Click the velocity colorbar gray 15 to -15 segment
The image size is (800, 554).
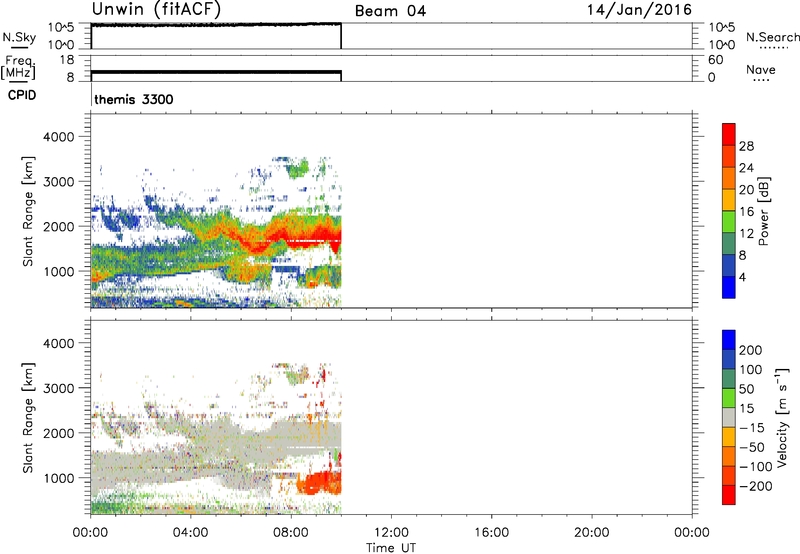[x=729, y=418]
